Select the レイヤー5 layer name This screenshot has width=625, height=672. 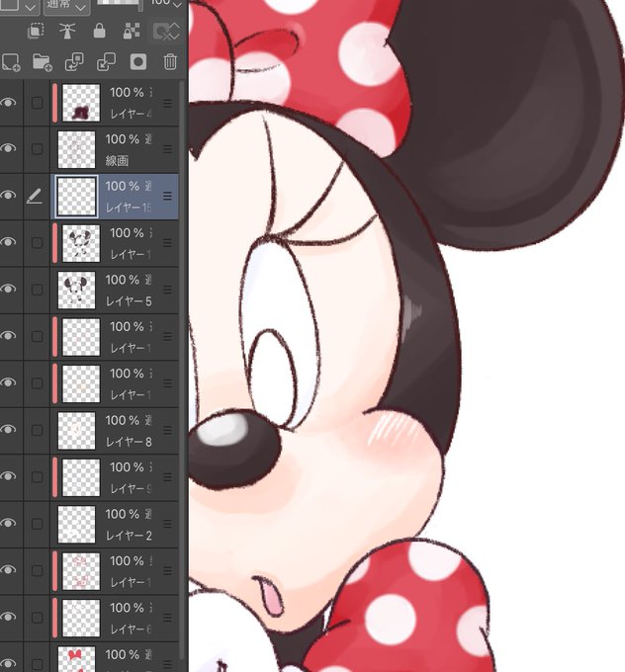pos(129,301)
